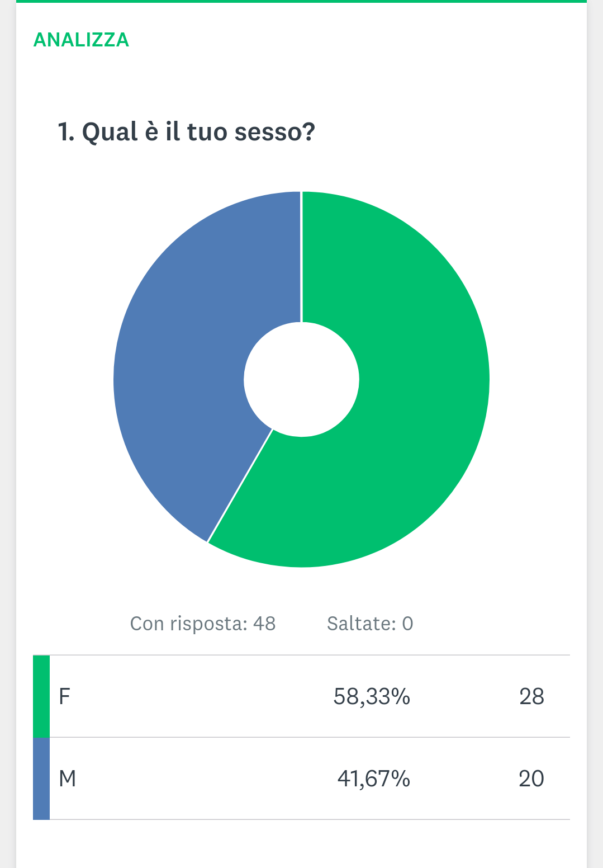Screen dimensions: 603x868
Task: Click the response count 20
Action: [x=531, y=779]
